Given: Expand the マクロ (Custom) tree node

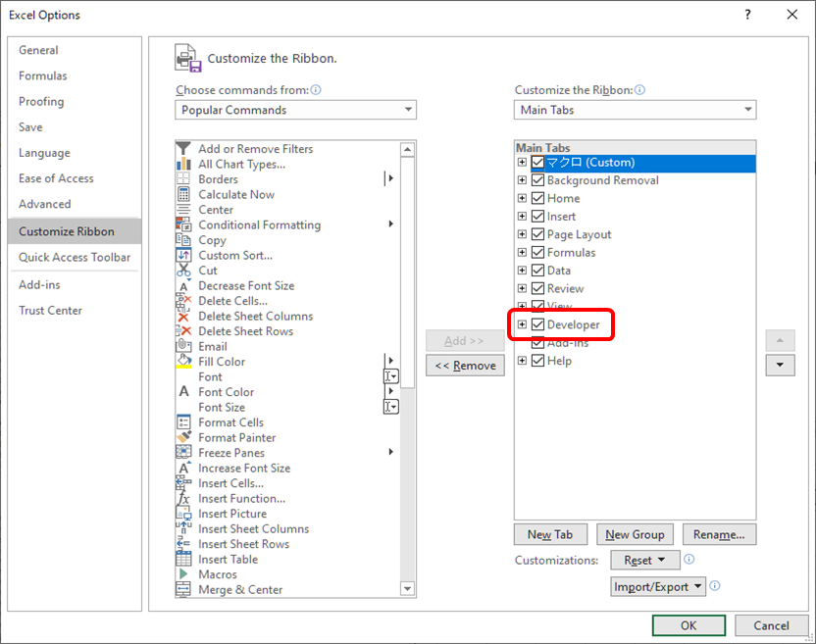Looking at the screenshot, I should click(522, 163).
